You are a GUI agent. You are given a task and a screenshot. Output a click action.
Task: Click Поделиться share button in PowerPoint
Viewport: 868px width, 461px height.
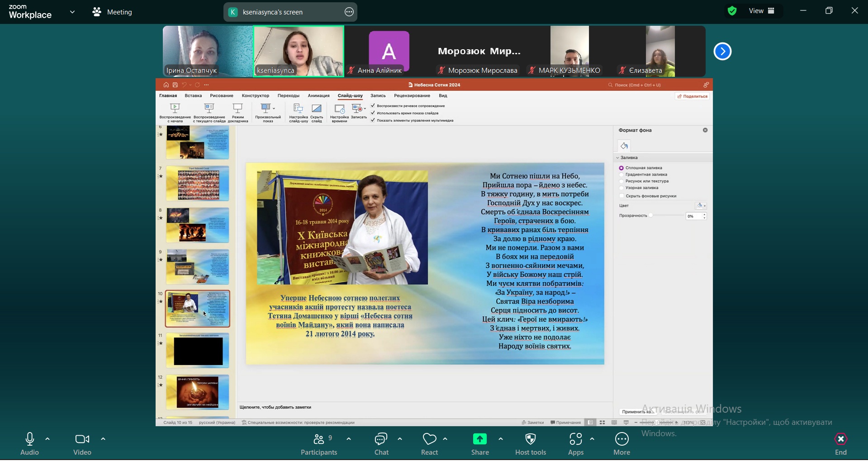tap(692, 96)
